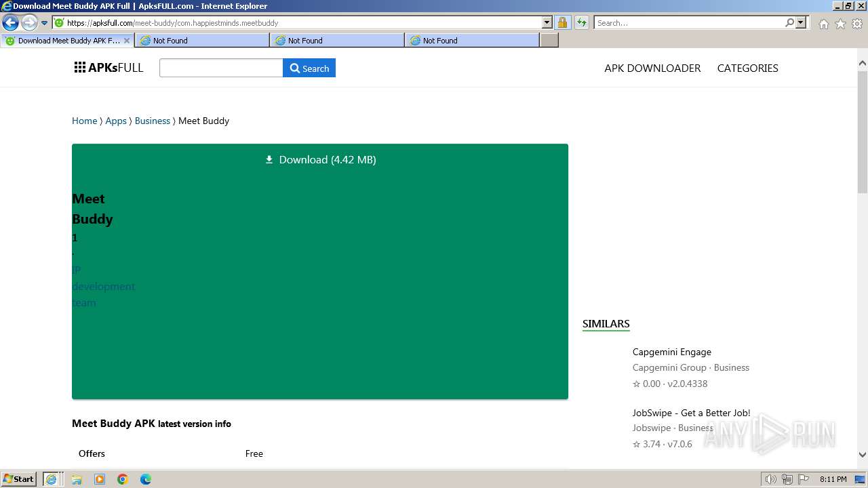
Task: Click the browser Back arrow button
Action: 10,22
